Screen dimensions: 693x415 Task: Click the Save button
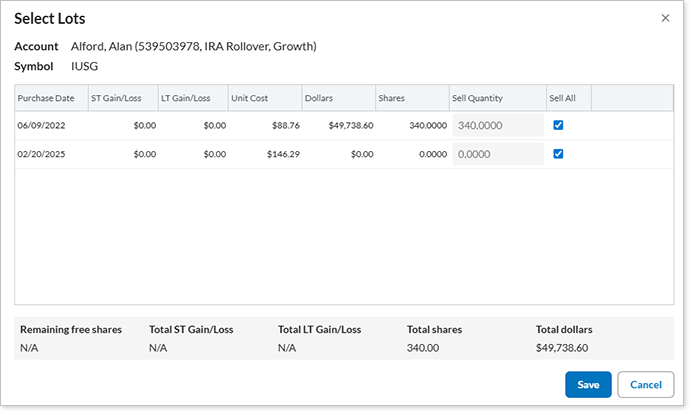point(588,385)
